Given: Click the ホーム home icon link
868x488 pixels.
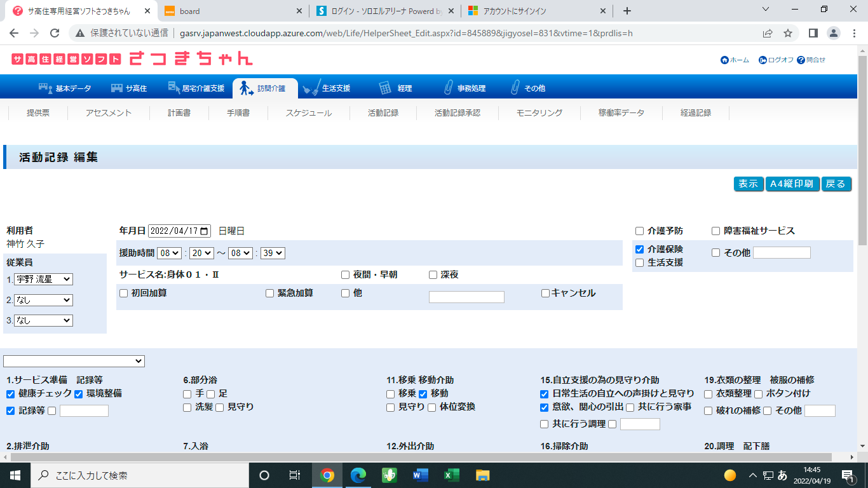Looking at the screenshot, I should click(724, 60).
